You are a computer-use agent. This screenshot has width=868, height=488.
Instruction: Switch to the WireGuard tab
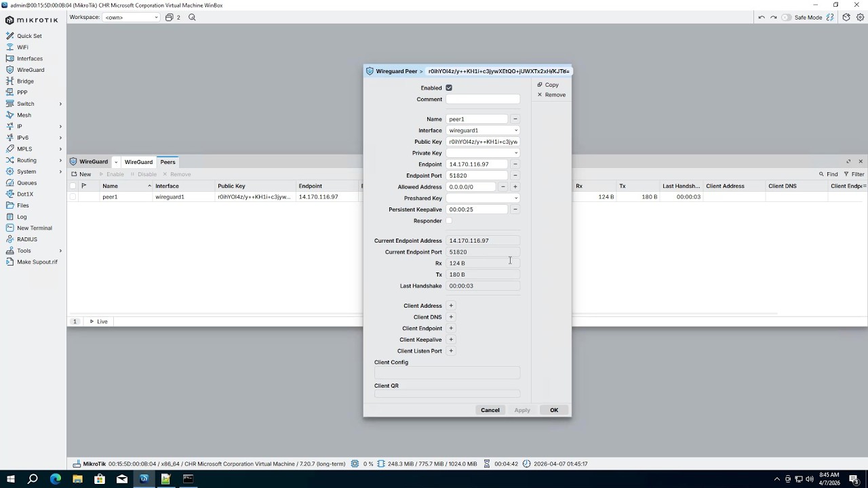click(x=138, y=162)
